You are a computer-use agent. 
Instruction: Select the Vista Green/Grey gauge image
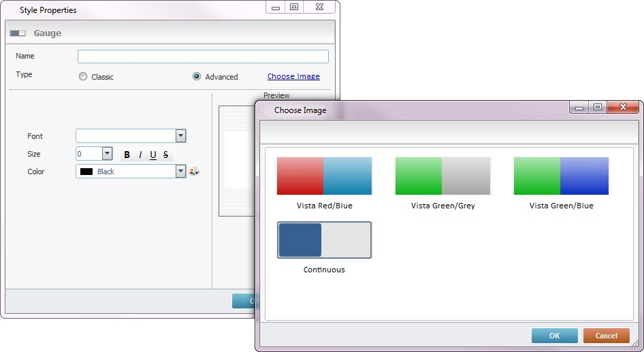point(442,176)
